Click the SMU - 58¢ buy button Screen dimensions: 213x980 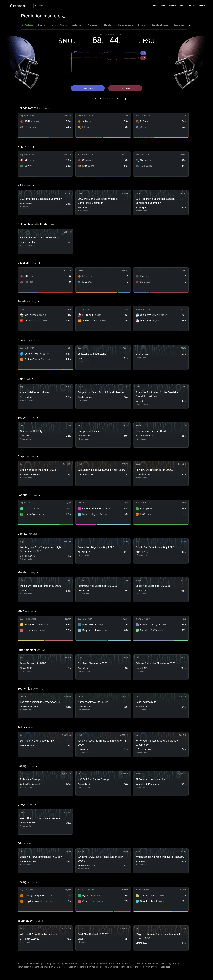point(88,88)
